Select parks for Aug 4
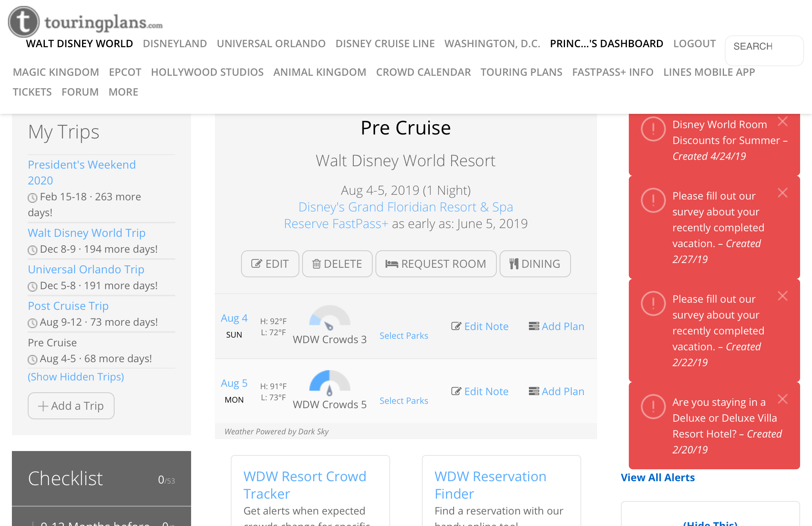Viewport: 812px width, 526px height. point(404,336)
